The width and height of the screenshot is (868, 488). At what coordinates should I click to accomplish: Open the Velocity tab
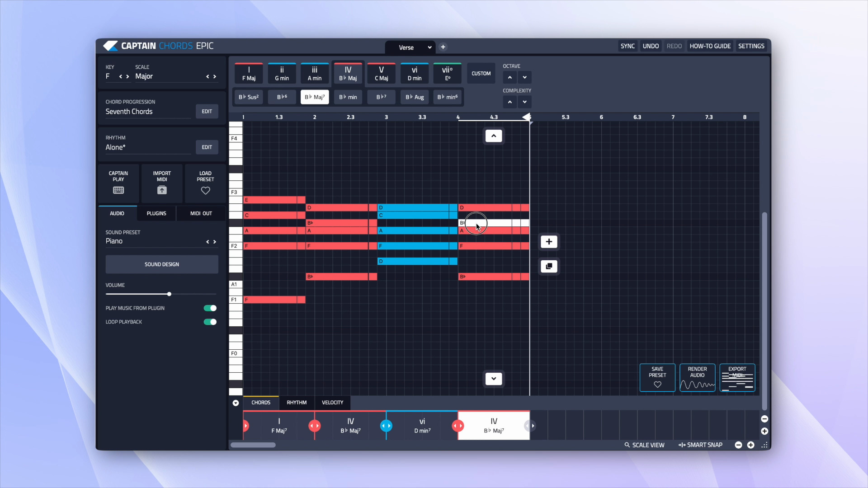click(332, 403)
